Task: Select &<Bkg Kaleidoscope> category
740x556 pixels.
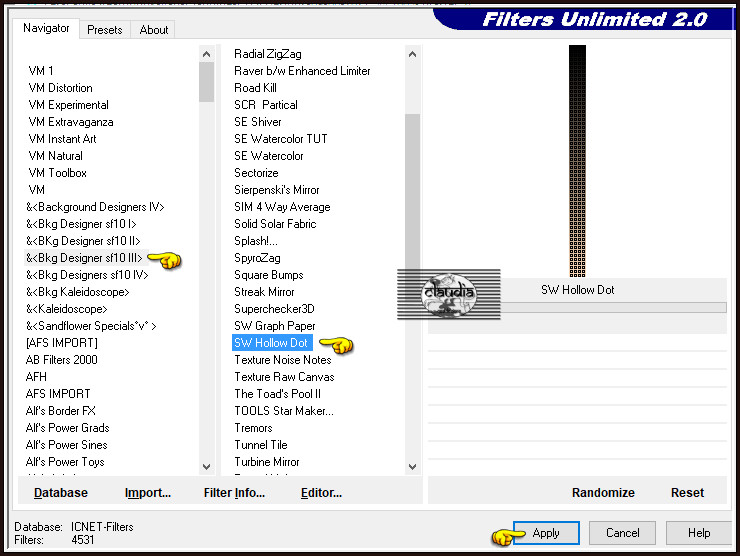Action: [x=78, y=292]
